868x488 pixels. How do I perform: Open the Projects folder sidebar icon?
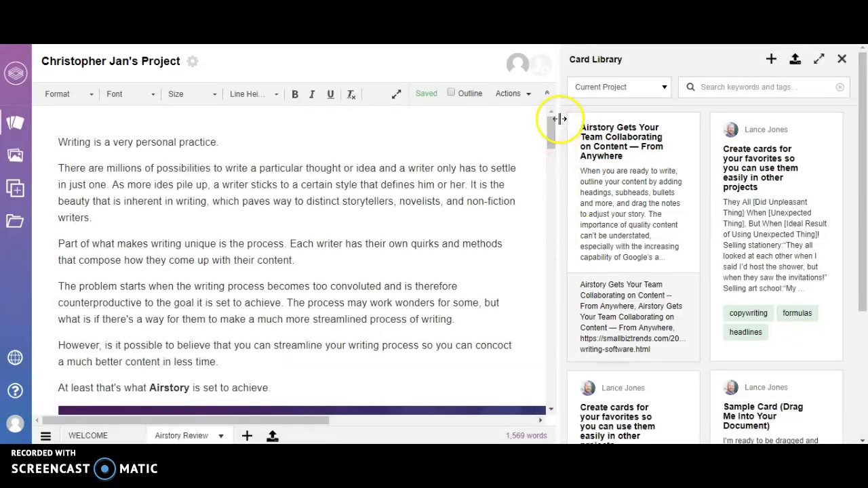[15, 221]
